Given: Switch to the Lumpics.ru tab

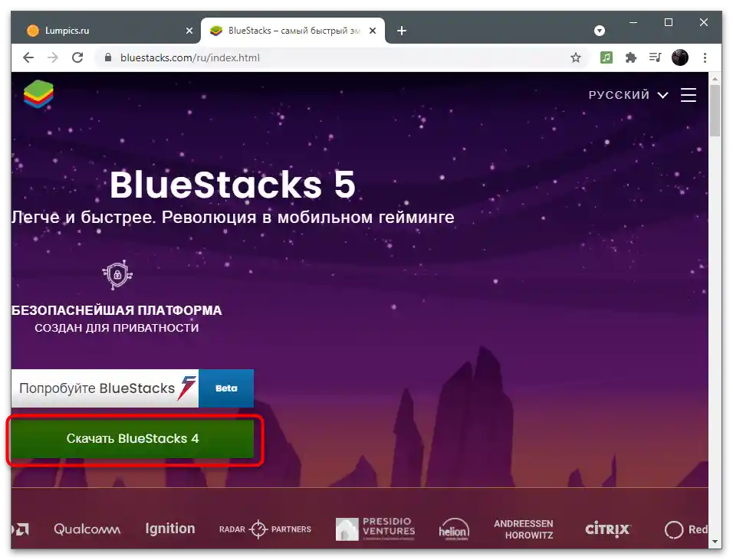Looking at the screenshot, I should (106, 31).
